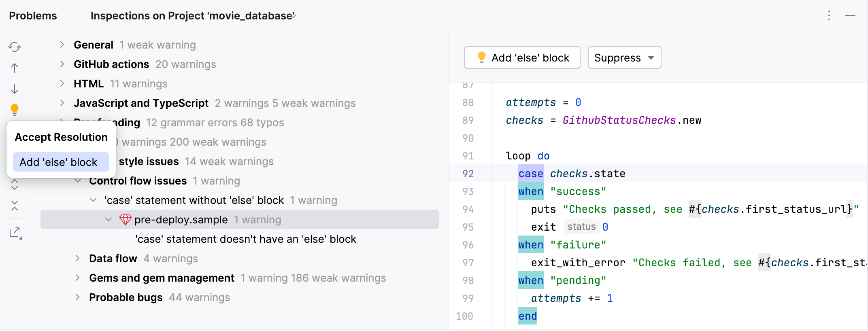Select the Data flow tree item
Image resolution: width=868 pixels, height=331 pixels.
pyautogui.click(x=113, y=259)
